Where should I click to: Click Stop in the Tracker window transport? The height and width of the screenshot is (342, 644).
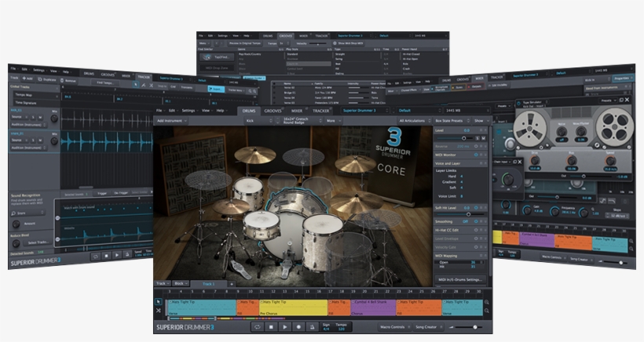click(x=106, y=256)
